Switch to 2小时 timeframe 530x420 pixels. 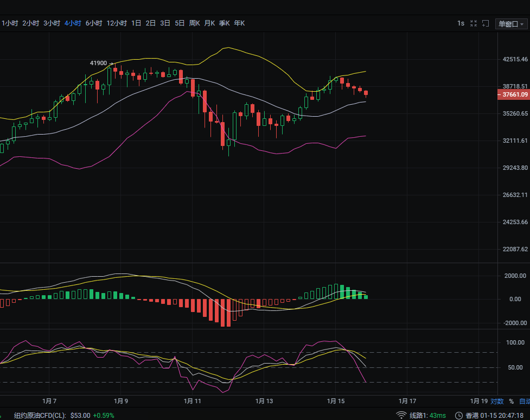click(31, 23)
